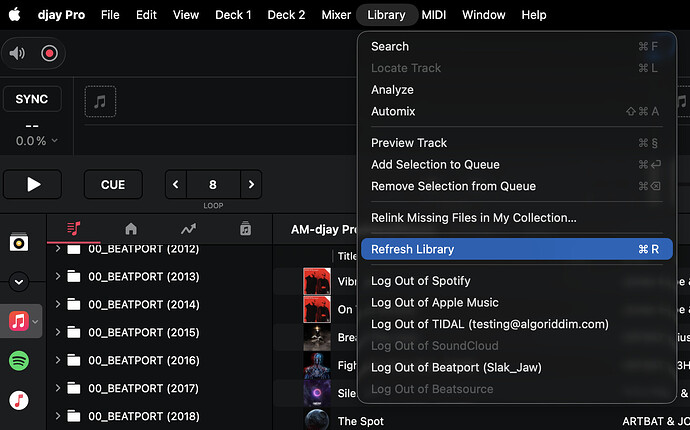Screen dimensions: 690x430
Task: Choose Analyze in Library menu
Action: point(517,90)
